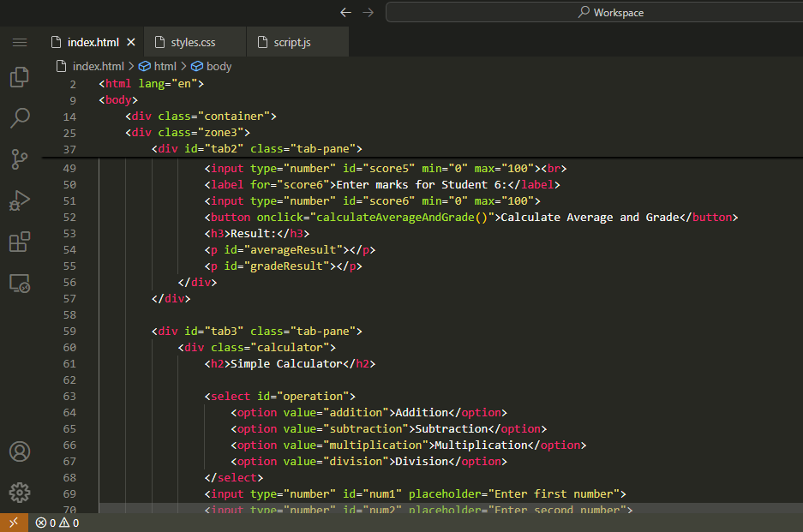Open the Search view icon
The image size is (803, 532).
[19, 118]
